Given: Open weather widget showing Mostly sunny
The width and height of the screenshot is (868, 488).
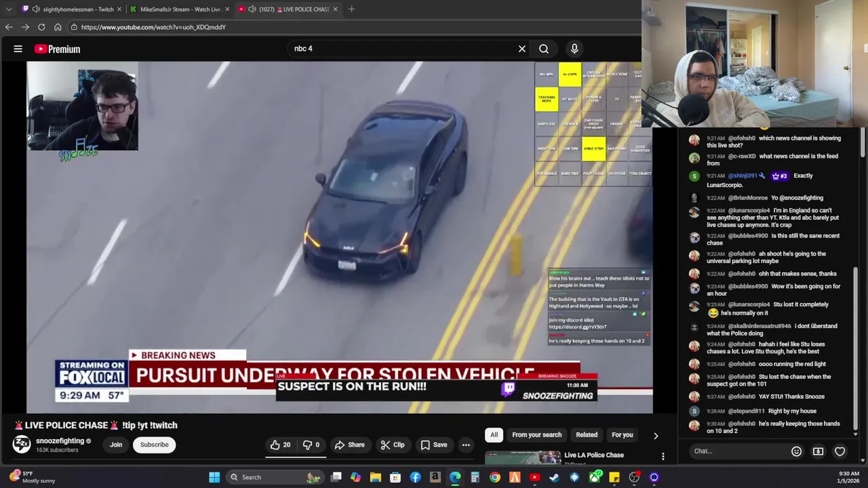Looking at the screenshot, I should pyautogui.click(x=31, y=477).
